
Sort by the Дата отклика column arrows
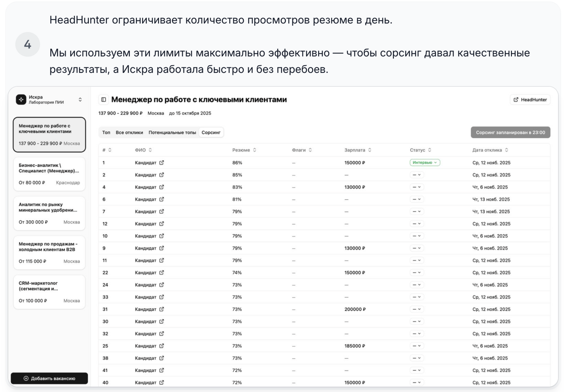click(x=507, y=150)
